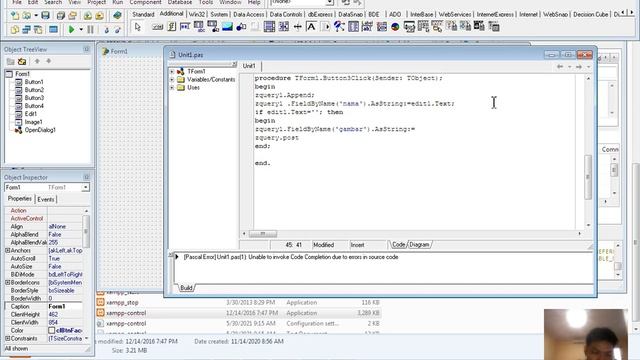This screenshot has height=360, width=640.
Task: Open the Component menu
Action: (145, 2)
